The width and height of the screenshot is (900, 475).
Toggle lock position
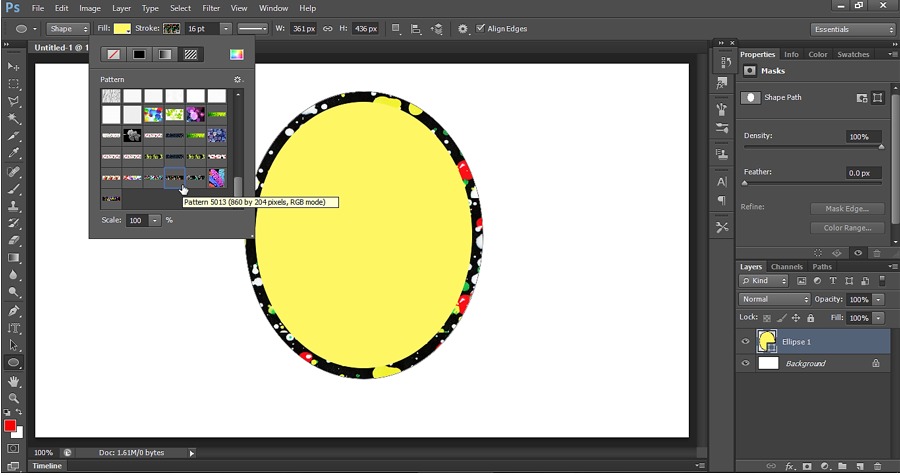coord(796,318)
